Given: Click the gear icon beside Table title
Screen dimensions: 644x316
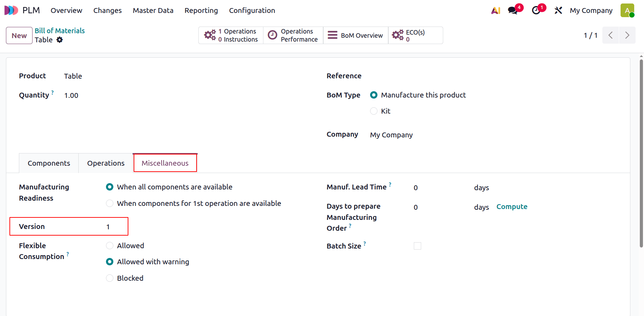Looking at the screenshot, I should tap(60, 40).
